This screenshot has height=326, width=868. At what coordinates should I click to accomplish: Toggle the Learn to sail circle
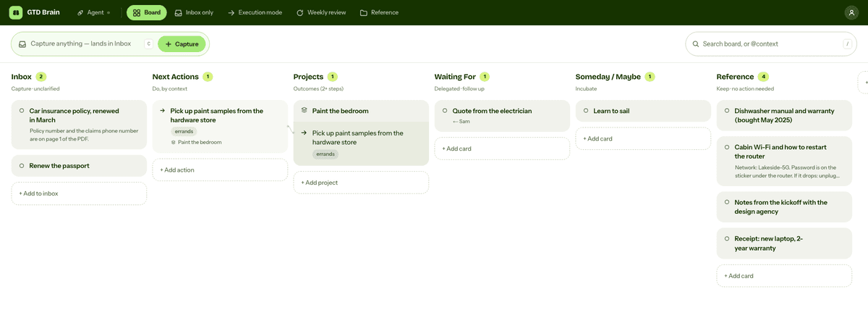tap(586, 111)
